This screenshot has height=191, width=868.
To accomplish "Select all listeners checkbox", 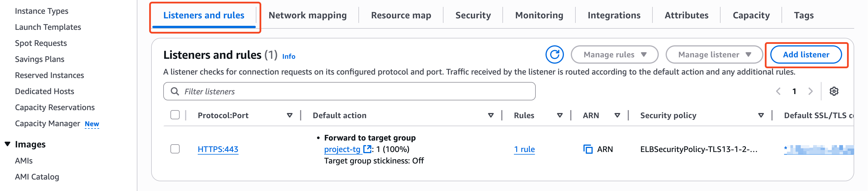I will pos(175,115).
